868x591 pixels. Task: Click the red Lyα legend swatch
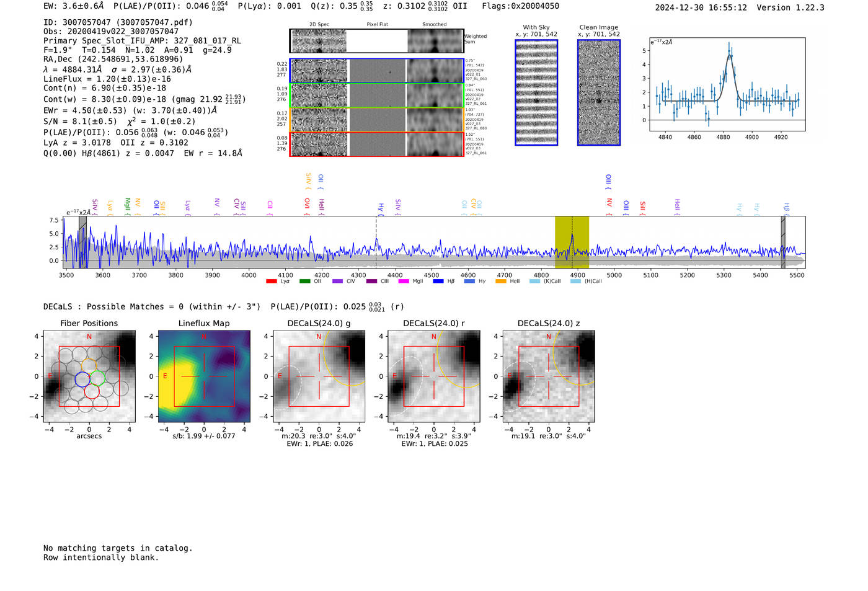pos(271,281)
